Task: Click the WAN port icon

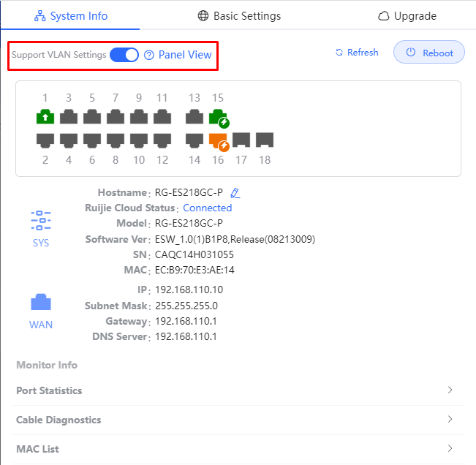Action: pos(41,302)
